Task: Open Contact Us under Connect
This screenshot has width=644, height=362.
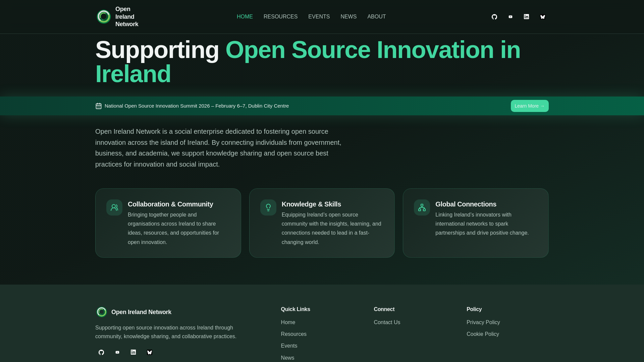Action: tap(387, 322)
